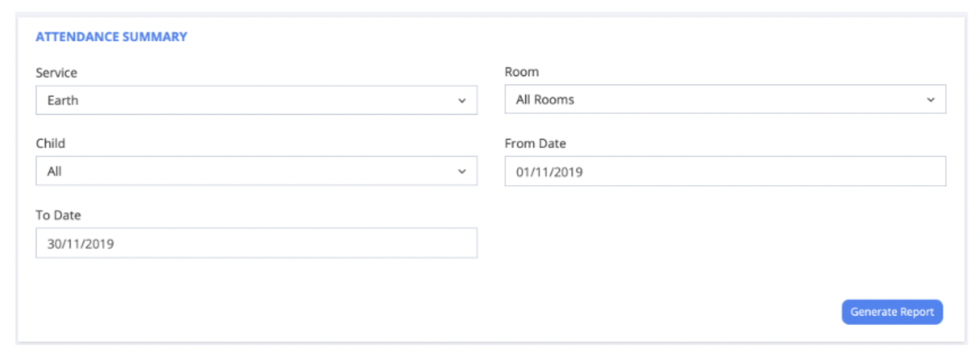Image resolution: width=980 pixels, height=355 pixels.
Task: Expand the Room dropdown
Action: point(725,99)
